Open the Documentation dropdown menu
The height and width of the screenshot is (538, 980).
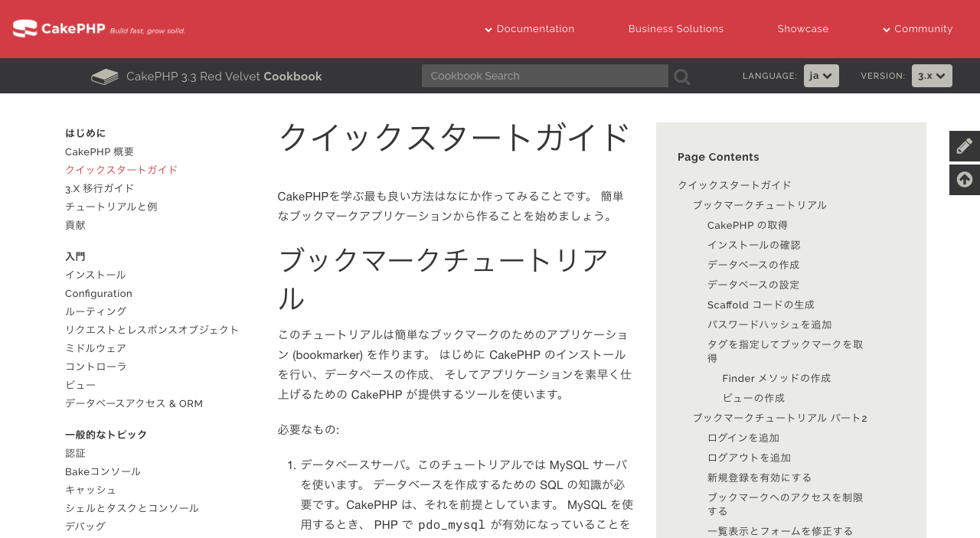[x=529, y=29]
